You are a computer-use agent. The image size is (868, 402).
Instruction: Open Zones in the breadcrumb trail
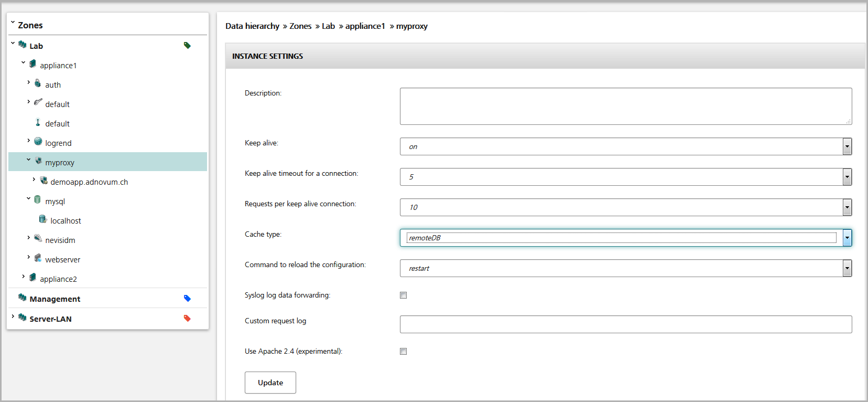tap(300, 26)
